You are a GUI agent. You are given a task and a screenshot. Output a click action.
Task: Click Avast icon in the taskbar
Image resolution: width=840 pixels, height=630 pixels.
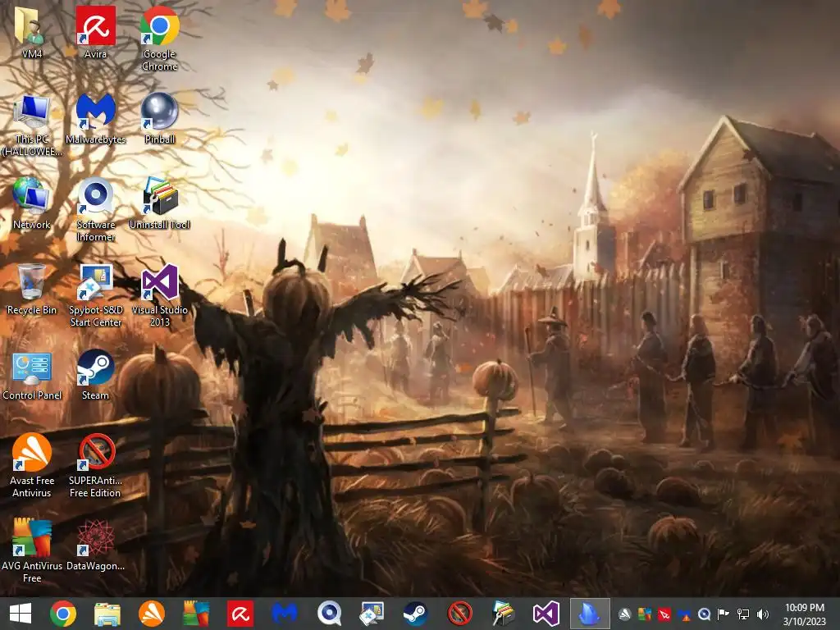pyautogui.click(x=152, y=614)
